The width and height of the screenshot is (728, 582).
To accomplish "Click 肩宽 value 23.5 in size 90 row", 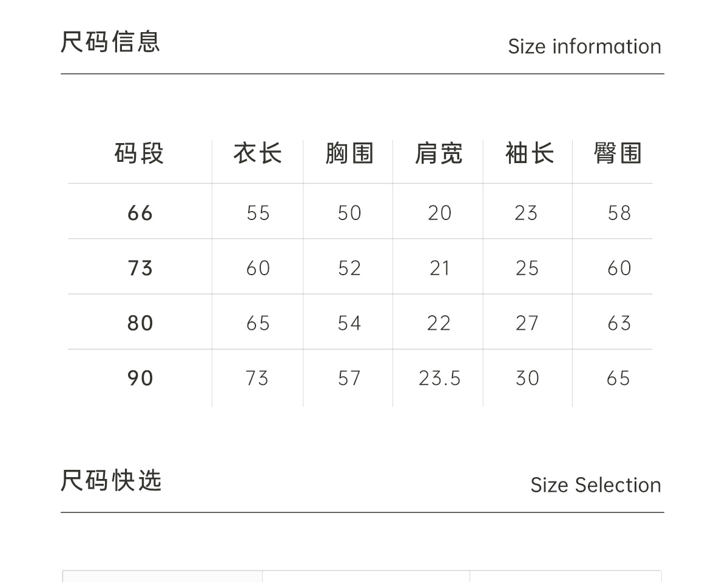I will pyautogui.click(x=439, y=378).
